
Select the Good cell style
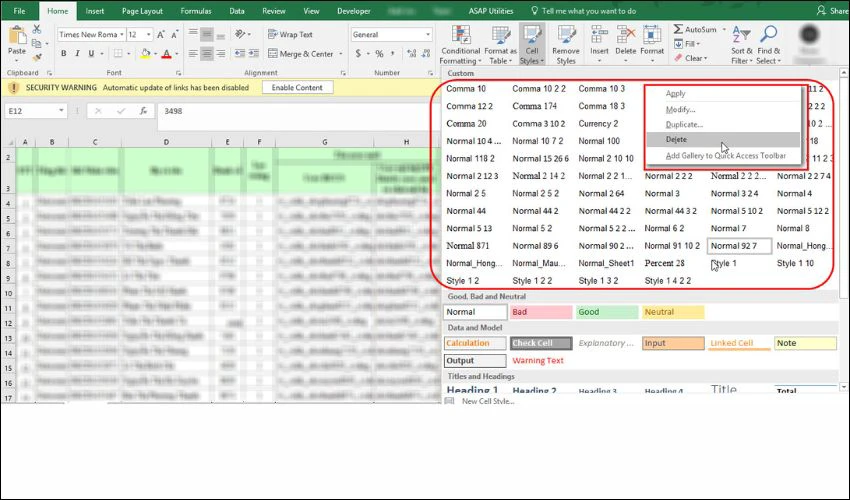[x=607, y=312]
